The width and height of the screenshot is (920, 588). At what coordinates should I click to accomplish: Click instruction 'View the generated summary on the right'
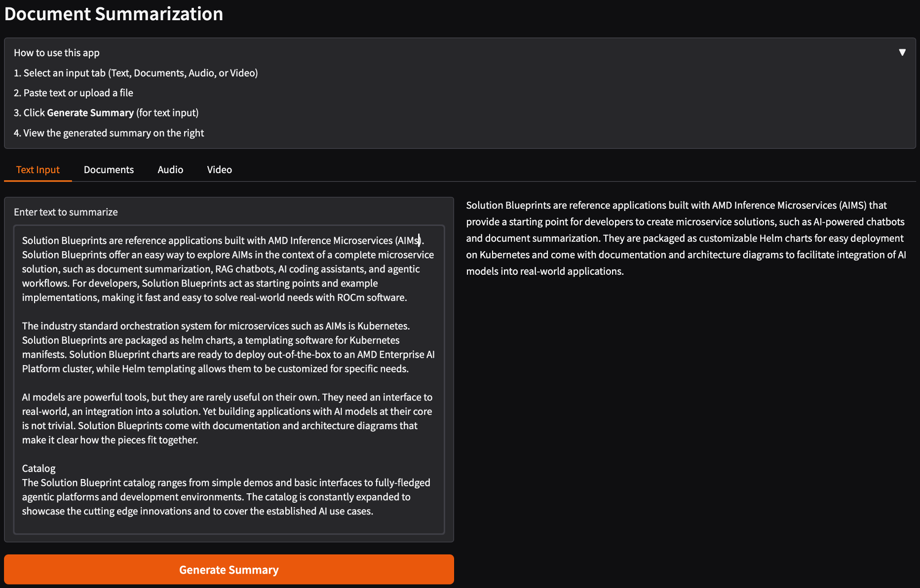click(x=109, y=133)
